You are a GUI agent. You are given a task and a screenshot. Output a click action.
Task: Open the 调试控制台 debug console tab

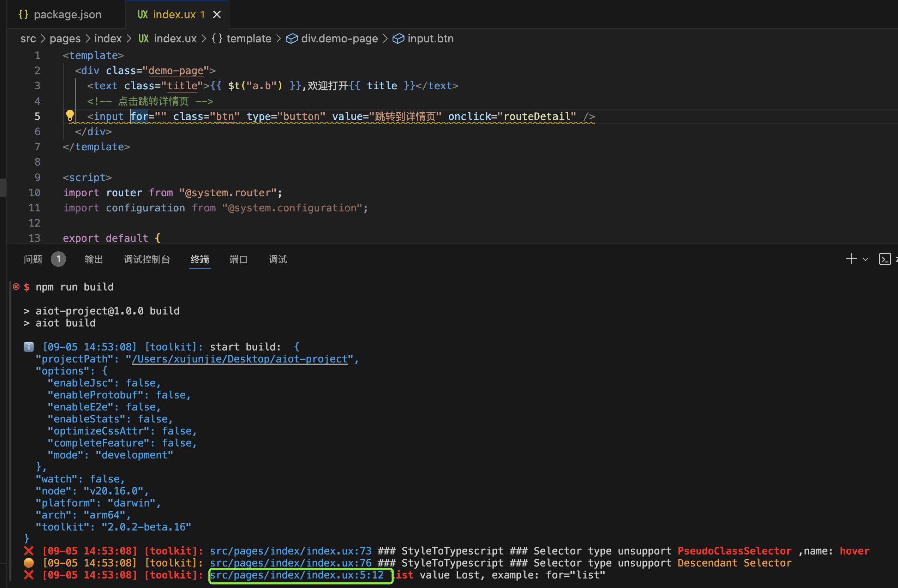[x=147, y=259]
